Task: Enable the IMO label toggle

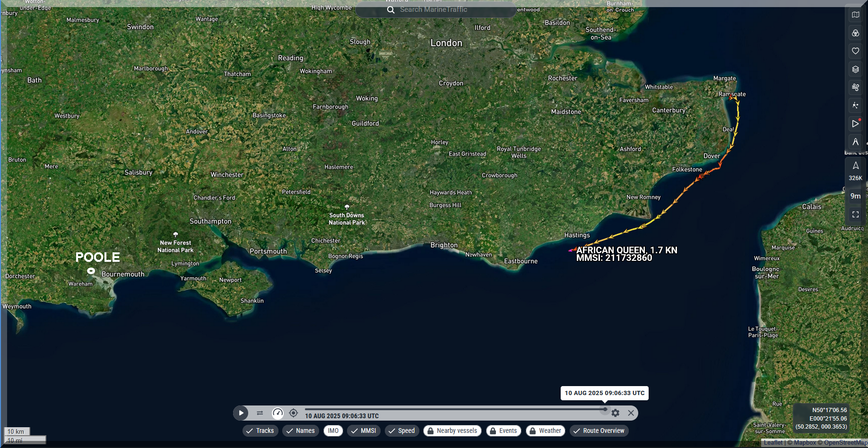Action: pyautogui.click(x=333, y=431)
